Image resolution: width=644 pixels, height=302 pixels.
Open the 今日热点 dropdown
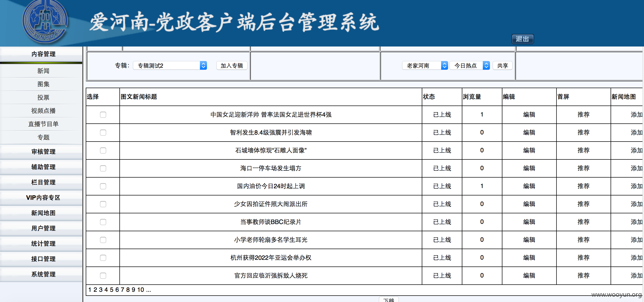[469, 66]
